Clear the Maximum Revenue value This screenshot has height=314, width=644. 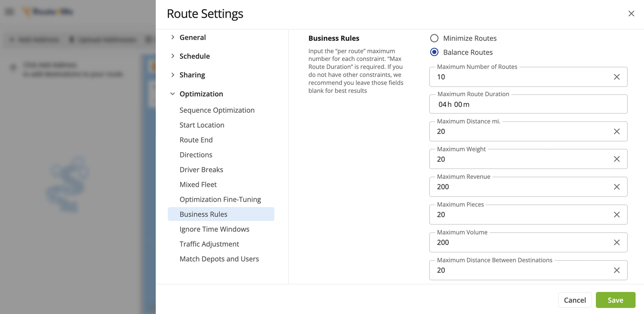click(x=617, y=187)
